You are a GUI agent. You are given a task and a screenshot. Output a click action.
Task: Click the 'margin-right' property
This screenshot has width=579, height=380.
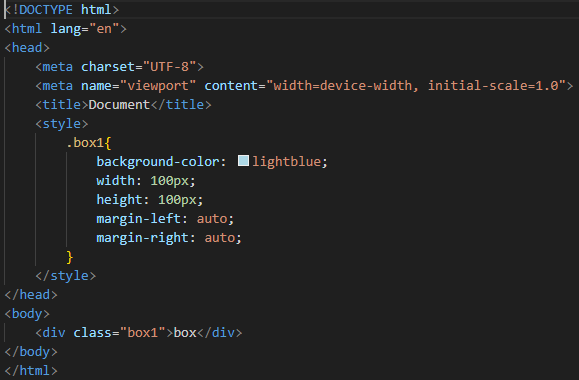(143, 237)
